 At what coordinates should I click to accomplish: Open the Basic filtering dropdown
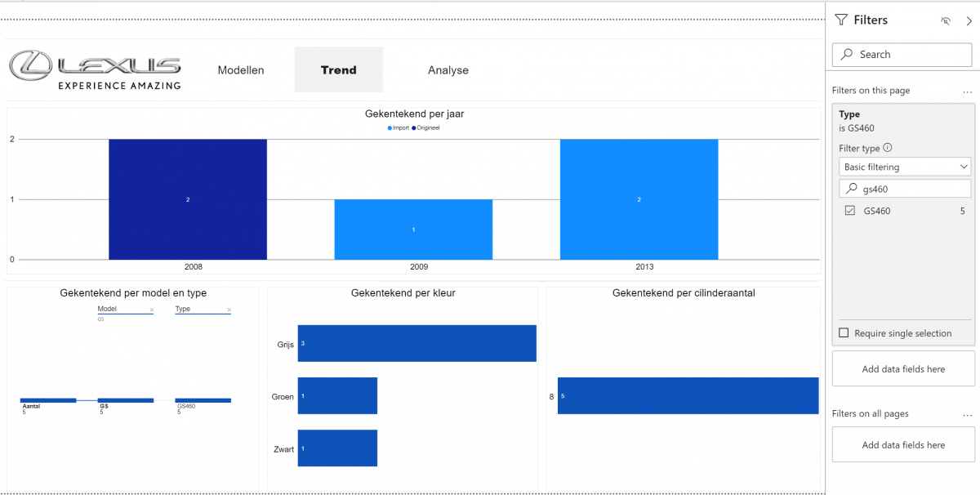(905, 167)
